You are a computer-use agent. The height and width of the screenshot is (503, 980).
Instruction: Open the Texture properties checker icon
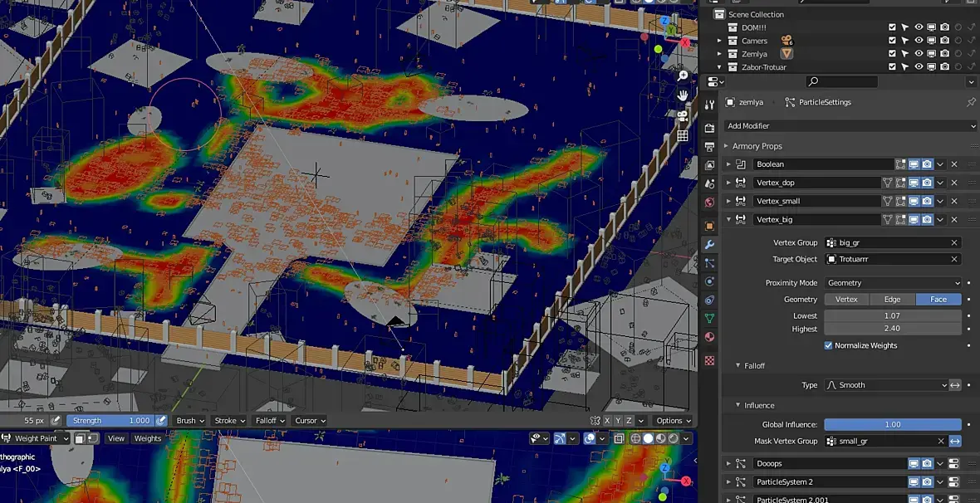pyautogui.click(x=709, y=360)
